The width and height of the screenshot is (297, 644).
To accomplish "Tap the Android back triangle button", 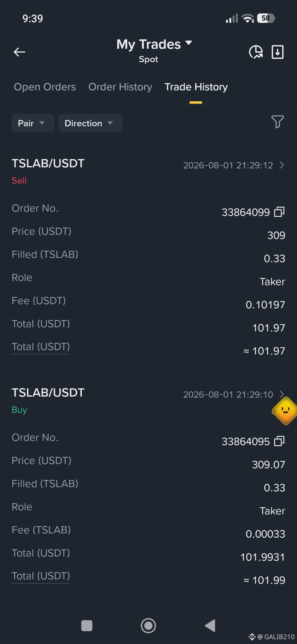I will click(x=210, y=626).
